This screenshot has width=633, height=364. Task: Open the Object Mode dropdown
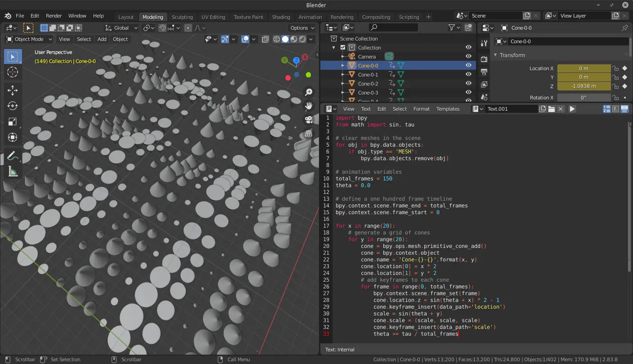[x=28, y=39]
